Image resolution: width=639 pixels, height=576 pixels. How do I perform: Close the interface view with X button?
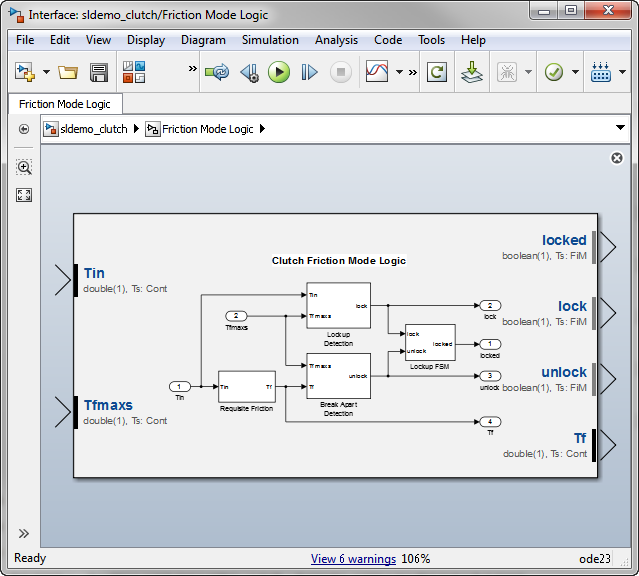pos(617,158)
